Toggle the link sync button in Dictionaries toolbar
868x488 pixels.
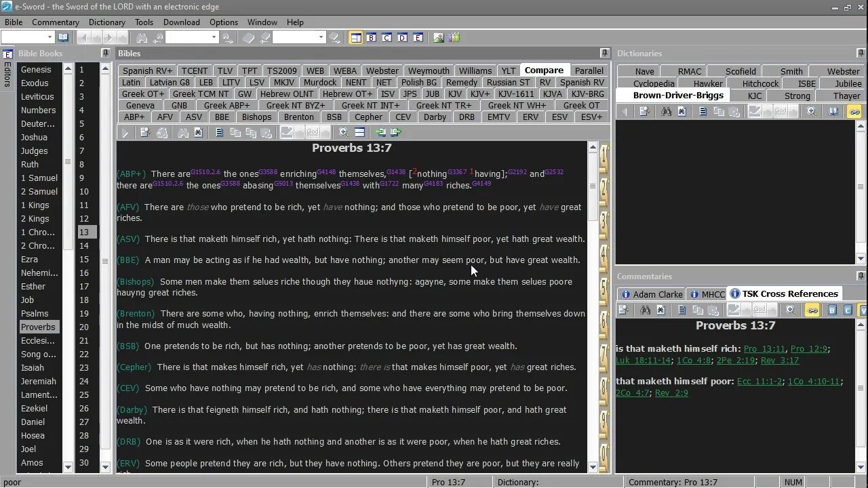[854, 112]
